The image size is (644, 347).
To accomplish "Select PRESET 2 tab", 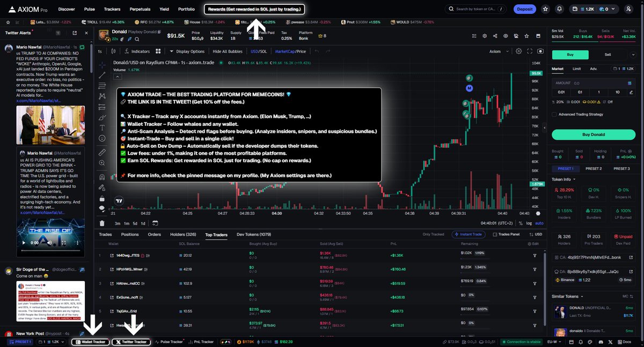I will (593, 169).
